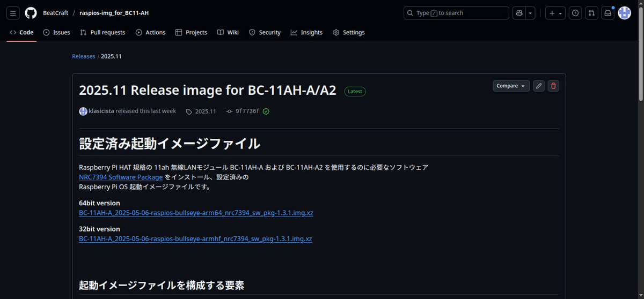Open NRC7394 Software Package link
Viewport: 644px width, 299px height.
point(121,177)
